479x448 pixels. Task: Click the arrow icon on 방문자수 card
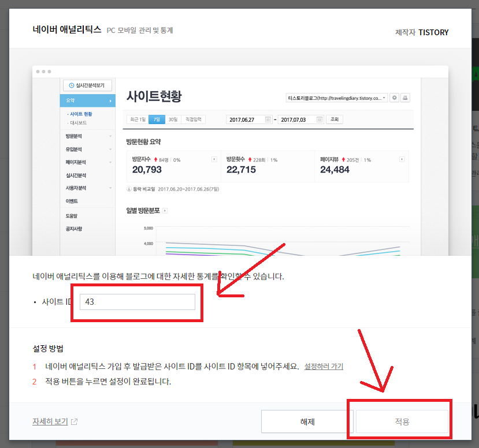[214, 159]
